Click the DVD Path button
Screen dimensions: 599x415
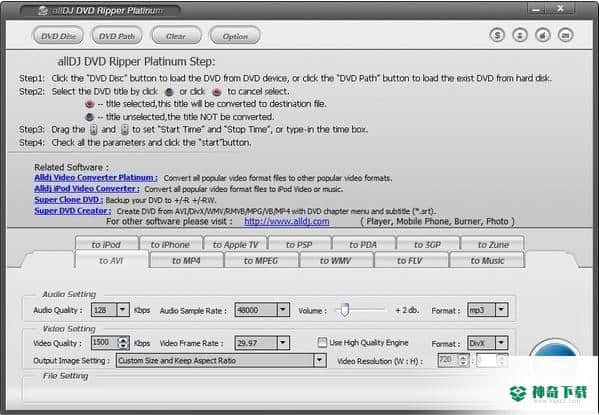tap(117, 36)
